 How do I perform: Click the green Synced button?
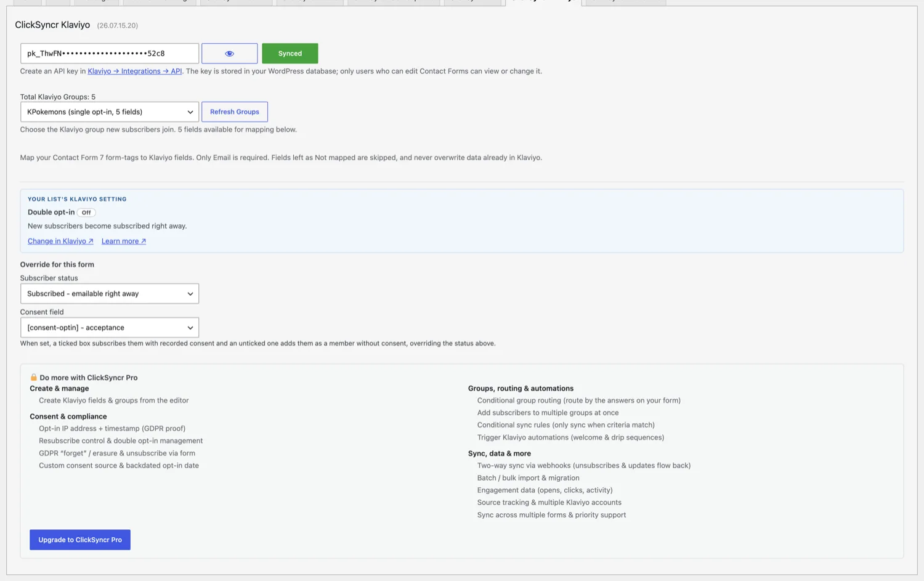tap(290, 54)
